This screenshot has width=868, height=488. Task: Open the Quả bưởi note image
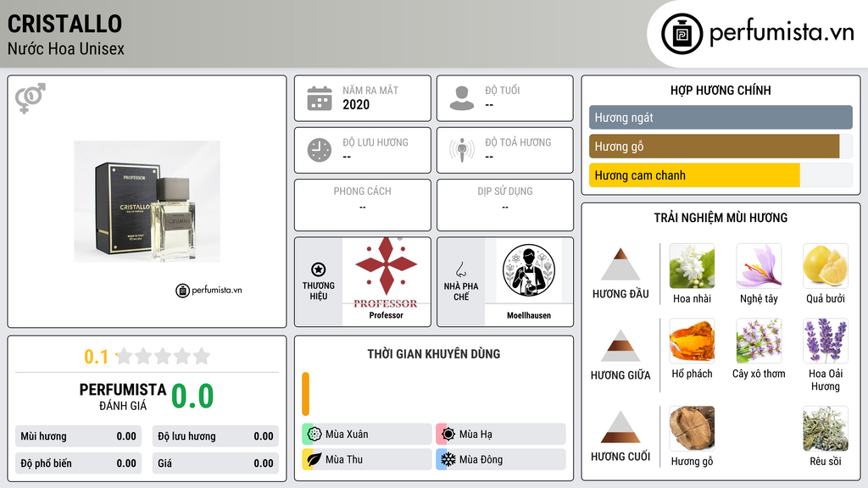[826, 266]
